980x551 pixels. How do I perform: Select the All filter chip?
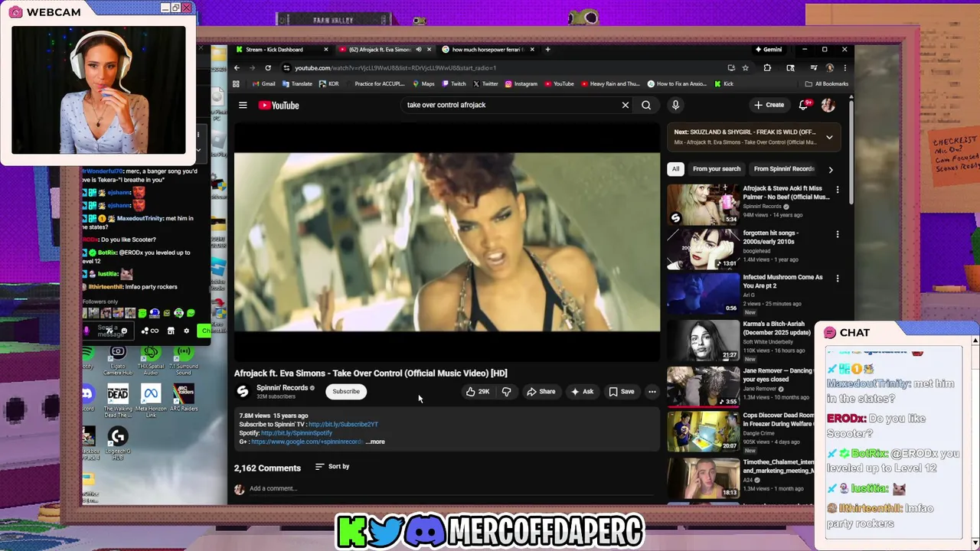point(675,169)
